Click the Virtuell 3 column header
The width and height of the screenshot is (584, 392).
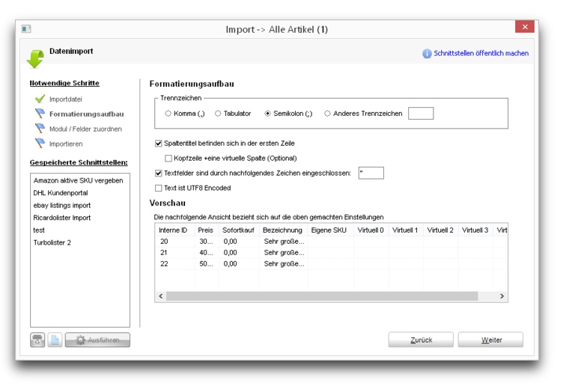point(475,230)
